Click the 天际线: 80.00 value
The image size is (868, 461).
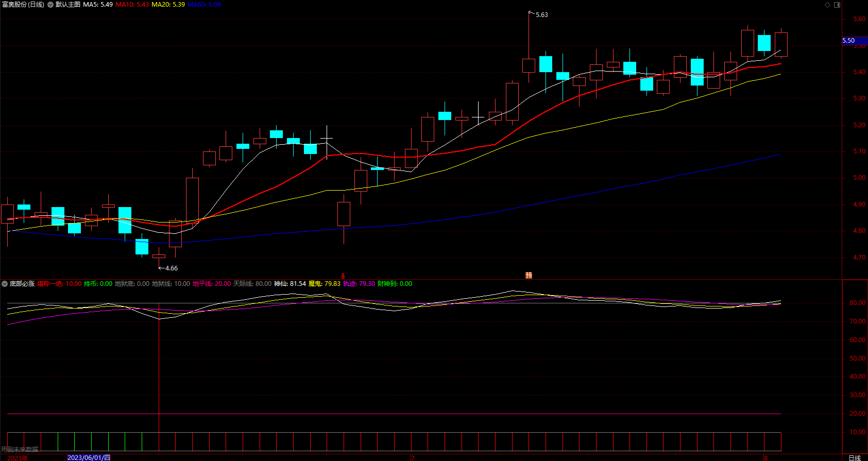tap(252, 284)
